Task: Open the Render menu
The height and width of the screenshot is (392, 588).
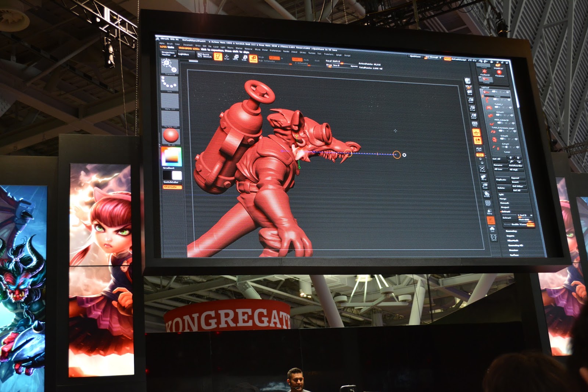Action: coord(286,51)
